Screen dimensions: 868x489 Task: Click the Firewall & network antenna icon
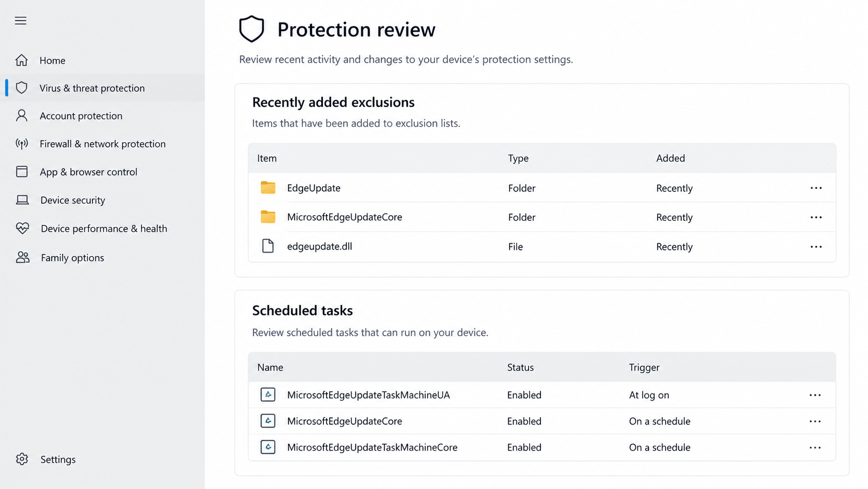(21, 143)
